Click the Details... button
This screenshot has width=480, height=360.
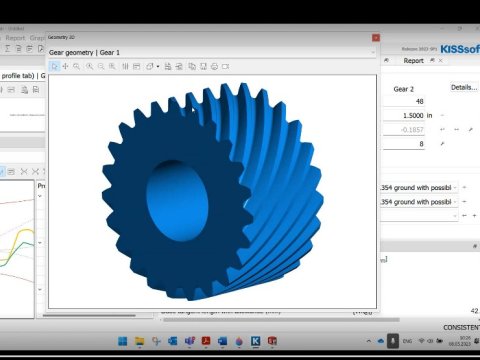point(464,87)
